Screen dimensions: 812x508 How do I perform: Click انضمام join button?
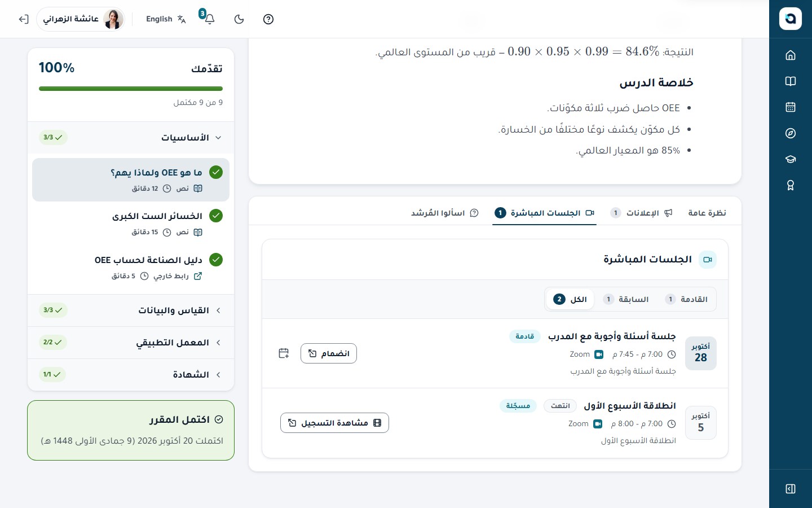329,353
